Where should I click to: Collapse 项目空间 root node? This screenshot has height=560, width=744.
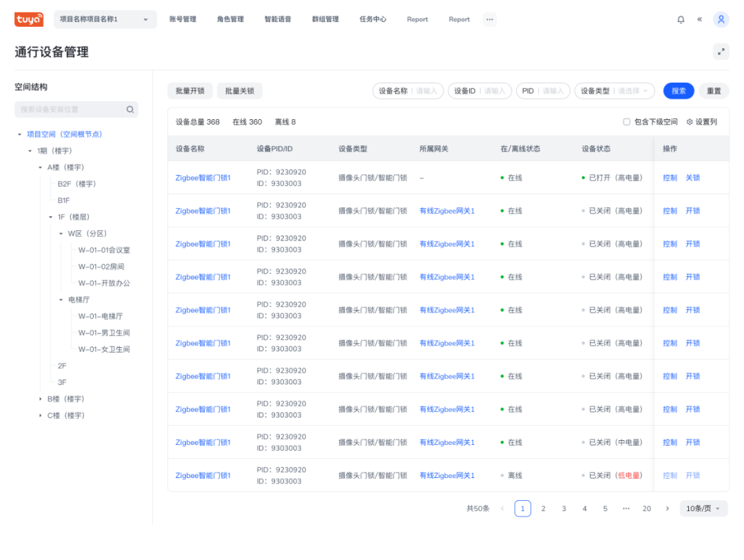(x=19, y=134)
